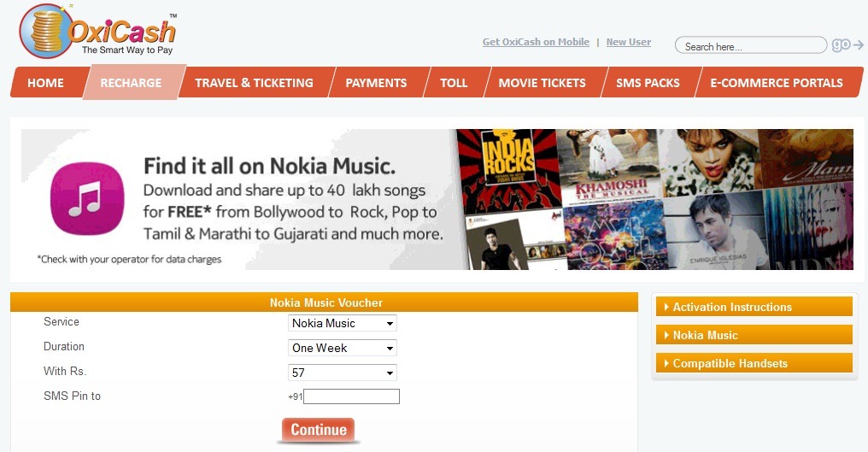The height and width of the screenshot is (452, 868).
Task: Click the Enrique Iglesias album cover
Action: (712, 231)
